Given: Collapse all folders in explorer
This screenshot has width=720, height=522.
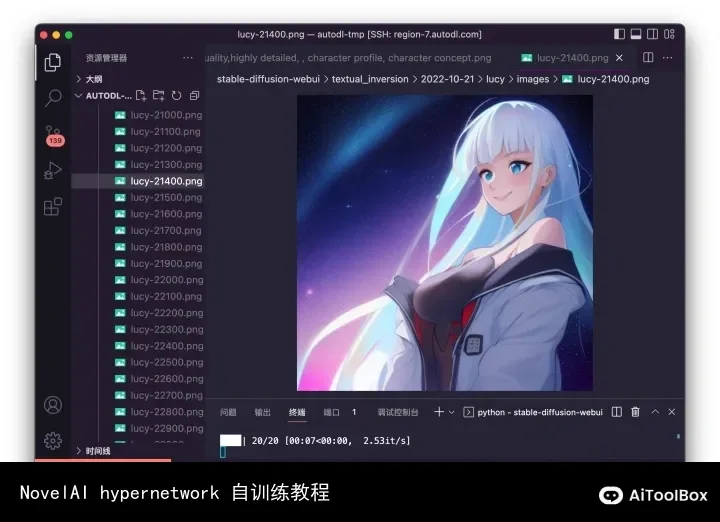Looking at the screenshot, I should pyautogui.click(x=195, y=95).
